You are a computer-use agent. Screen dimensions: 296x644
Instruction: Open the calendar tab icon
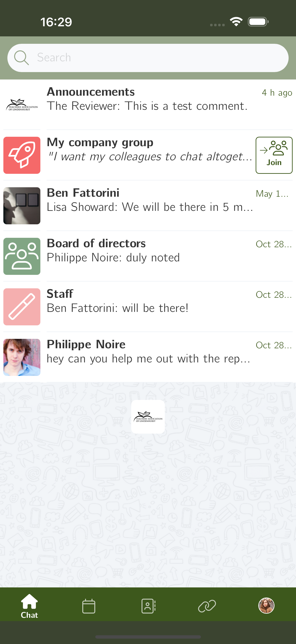point(89,606)
